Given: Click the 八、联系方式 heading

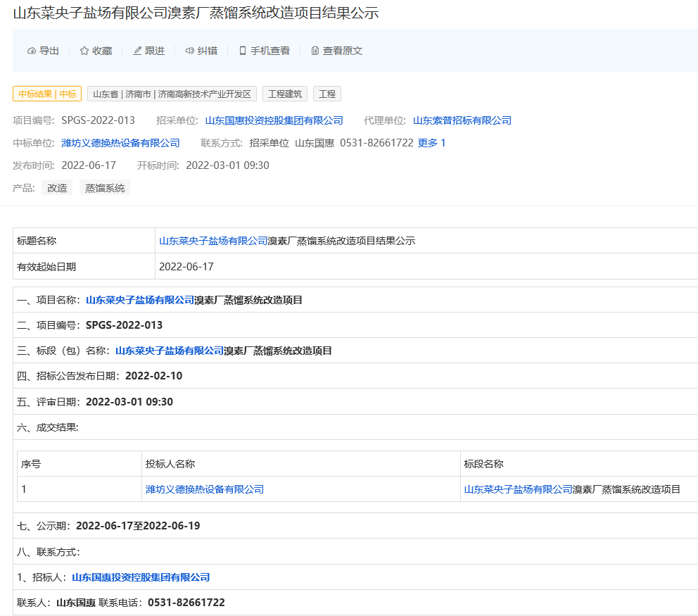Looking at the screenshot, I should 49,553.
